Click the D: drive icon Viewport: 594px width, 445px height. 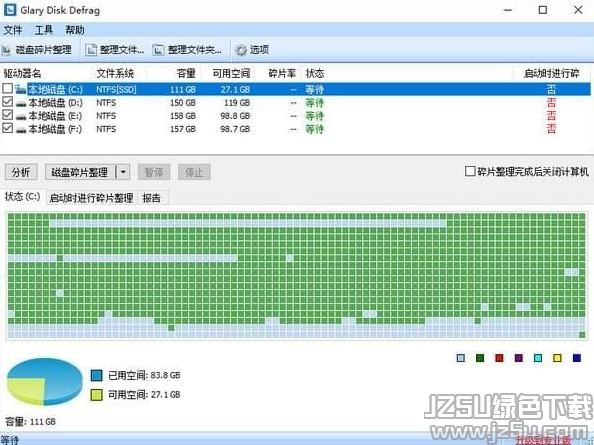coord(21,103)
